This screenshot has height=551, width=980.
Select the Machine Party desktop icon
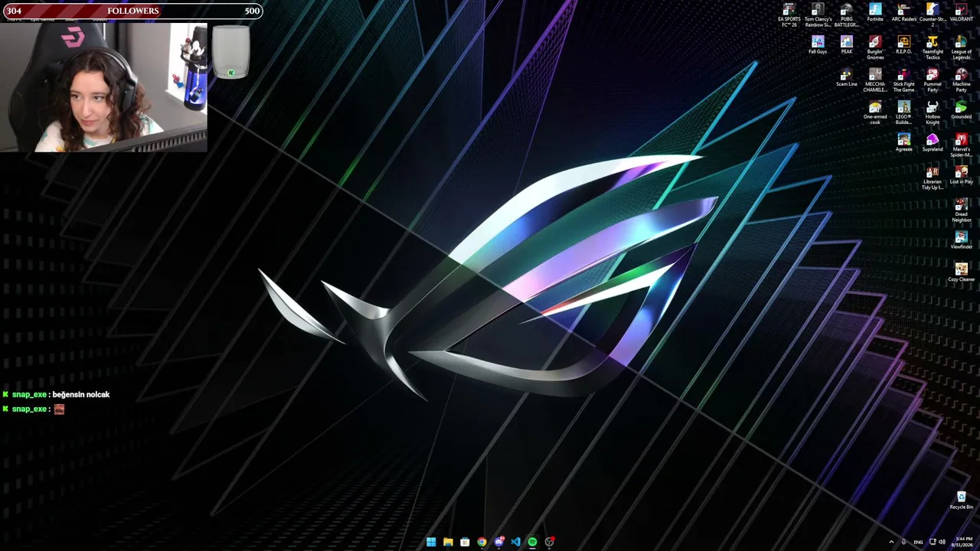[962, 80]
